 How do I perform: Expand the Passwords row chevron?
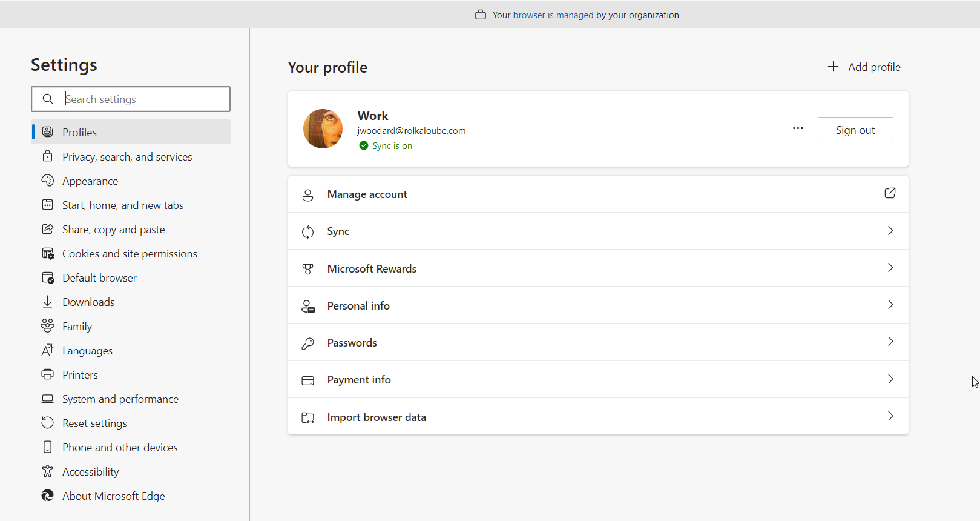click(x=890, y=342)
